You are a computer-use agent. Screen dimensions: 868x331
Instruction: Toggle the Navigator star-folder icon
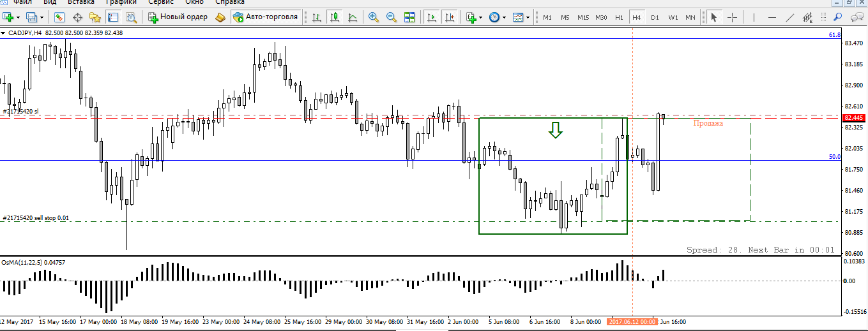(95, 17)
